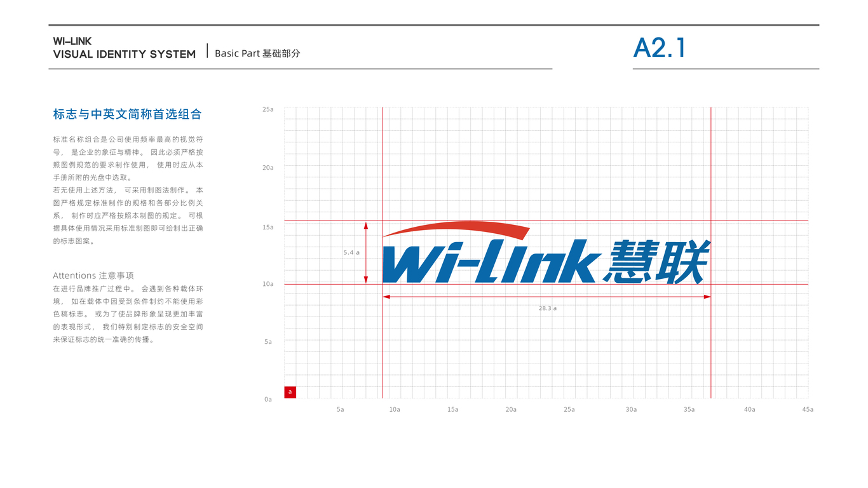Click '5a' on the horizontal axis
The image size is (868, 488).
[341, 410]
